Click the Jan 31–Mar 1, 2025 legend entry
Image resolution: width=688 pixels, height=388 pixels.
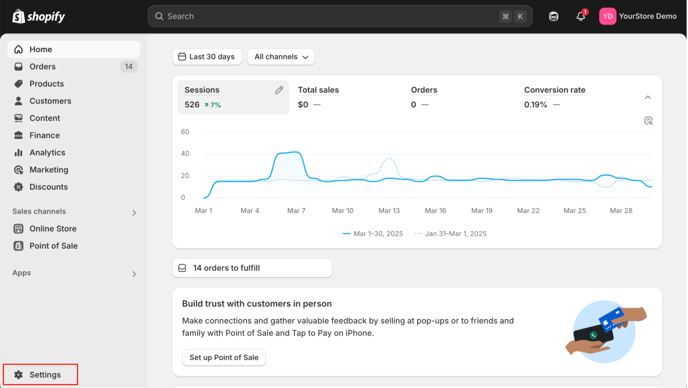point(450,234)
